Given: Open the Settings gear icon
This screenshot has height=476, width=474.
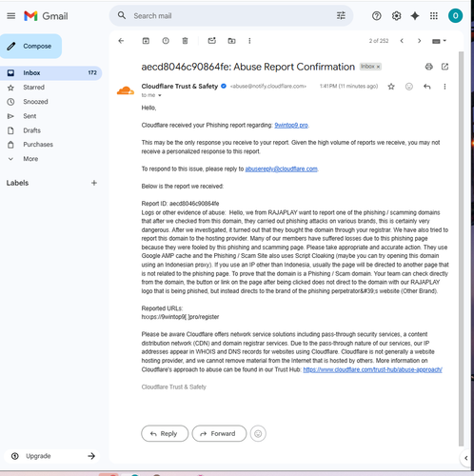Looking at the screenshot, I should 396,16.
